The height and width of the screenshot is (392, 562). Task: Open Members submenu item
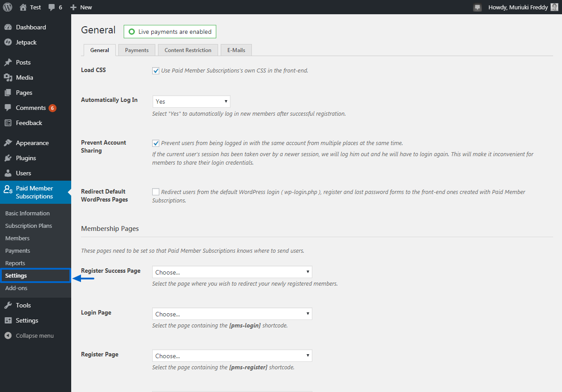point(17,238)
